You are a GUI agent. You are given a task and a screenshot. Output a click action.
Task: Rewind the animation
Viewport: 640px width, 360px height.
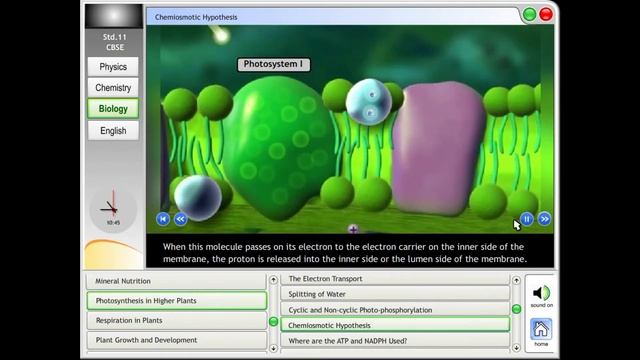click(180, 219)
